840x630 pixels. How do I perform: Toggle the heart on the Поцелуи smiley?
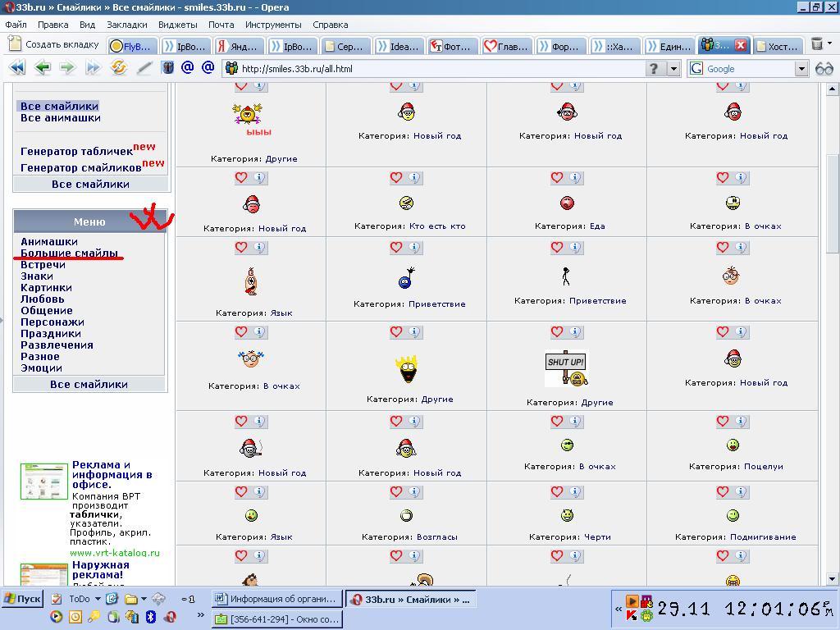pyautogui.click(x=722, y=420)
